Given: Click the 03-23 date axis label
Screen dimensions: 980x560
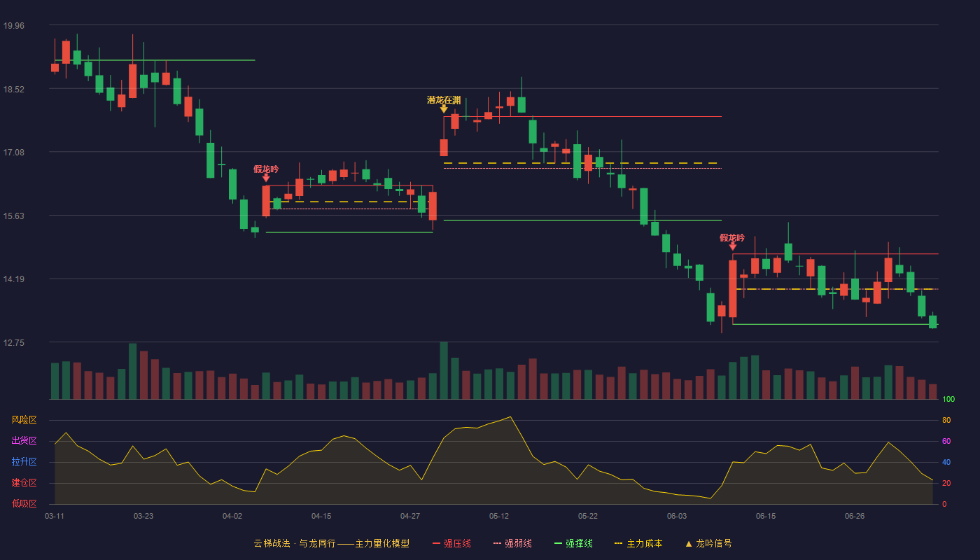Looking at the screenshot, I should coord(143,516).
